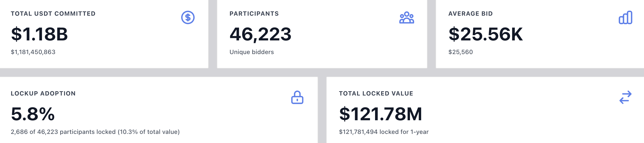The width and height of the screenshot is (644, 143).
Task: Select the $25.56K average bid value
Action: point(485,34)
